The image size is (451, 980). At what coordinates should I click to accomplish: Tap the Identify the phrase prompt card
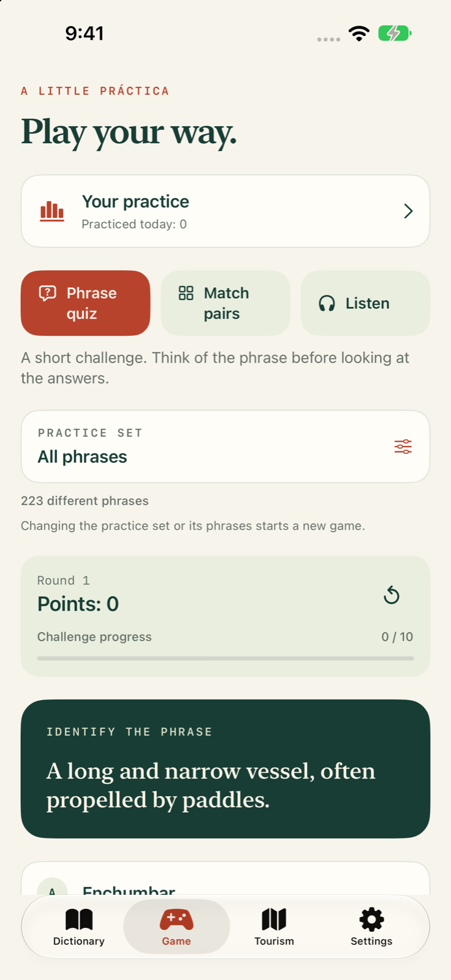225,769
